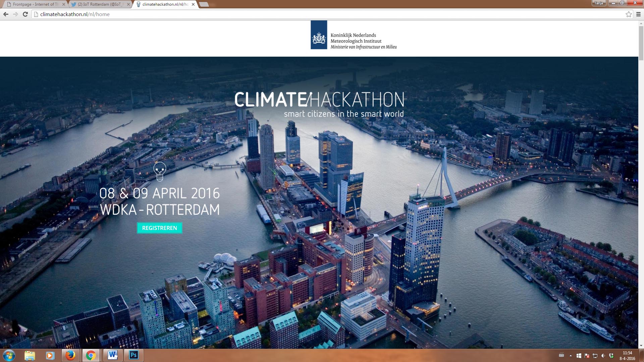
Task: Open the Chrome hamburger menu
Action: tap(638, 14)
